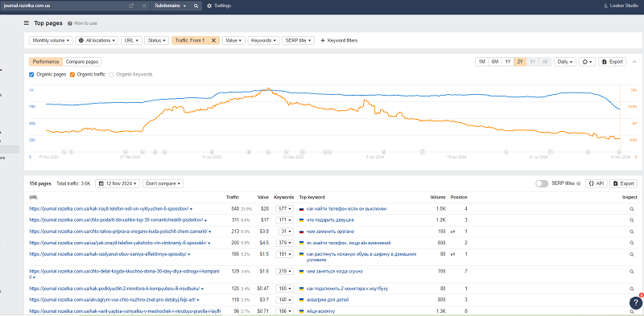Viewport: 644px width, 316px height.
Task: Expand keywords count 171 dropdown
Action: (284, 220)
